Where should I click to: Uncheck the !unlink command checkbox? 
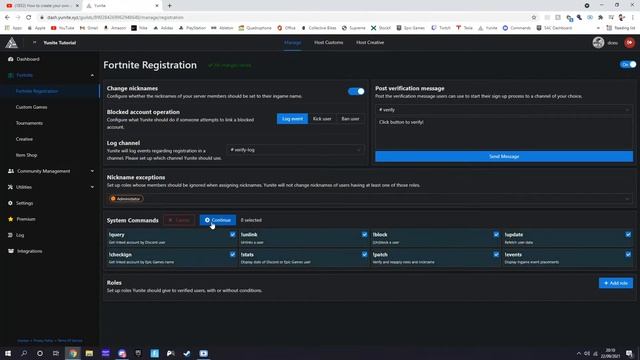[x=364, y=235]
